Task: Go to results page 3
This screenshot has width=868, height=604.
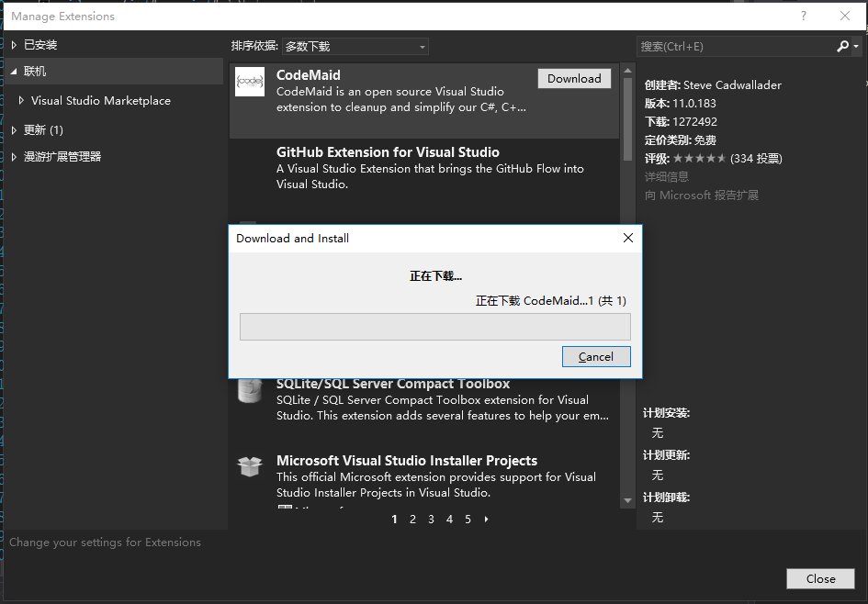Action: [431, 520]
